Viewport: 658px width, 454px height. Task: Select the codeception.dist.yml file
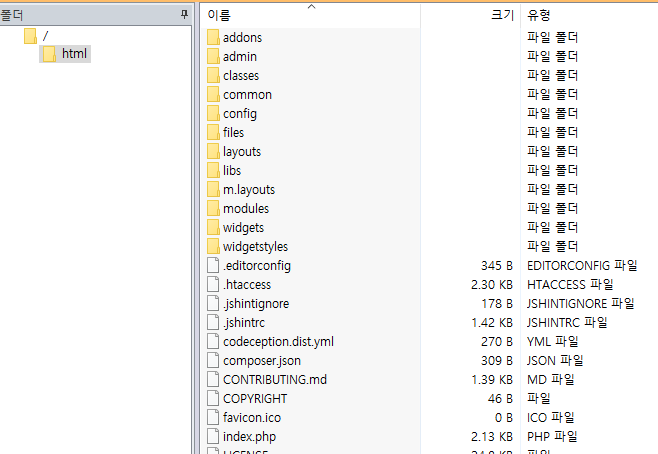(278, 341)
